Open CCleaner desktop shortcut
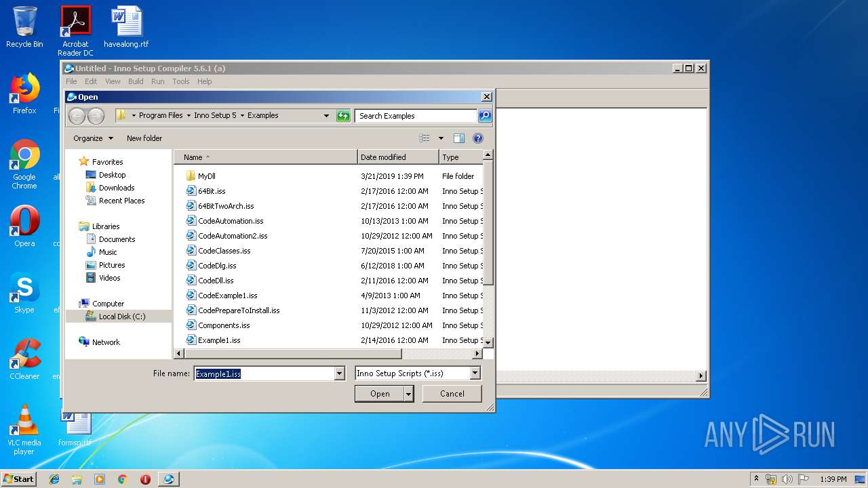868x488 pixels. (24, 359)
